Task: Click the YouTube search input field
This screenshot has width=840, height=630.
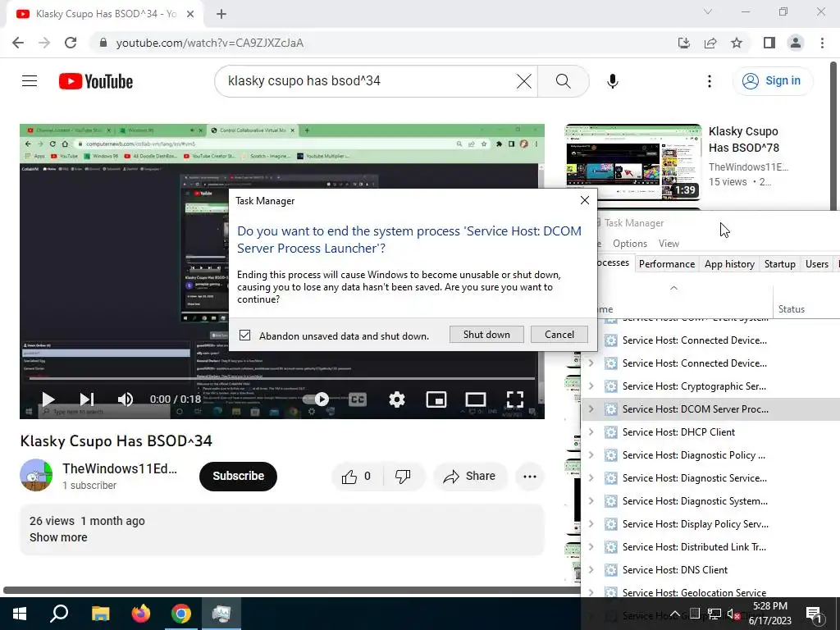Action: pyautogui.click(x=370, y=81)
